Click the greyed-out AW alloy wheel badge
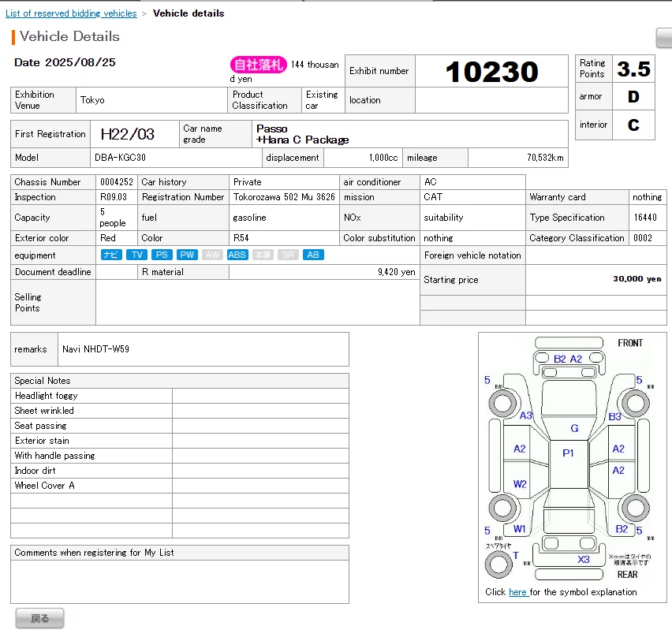The width and height of the screenshot is (672, 637). click(x=211, y=255)
